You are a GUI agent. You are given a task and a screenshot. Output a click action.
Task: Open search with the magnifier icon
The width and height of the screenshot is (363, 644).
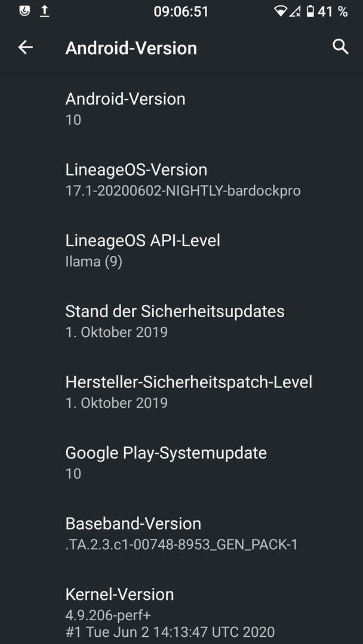pyautogui.click(x=340, y=47)
